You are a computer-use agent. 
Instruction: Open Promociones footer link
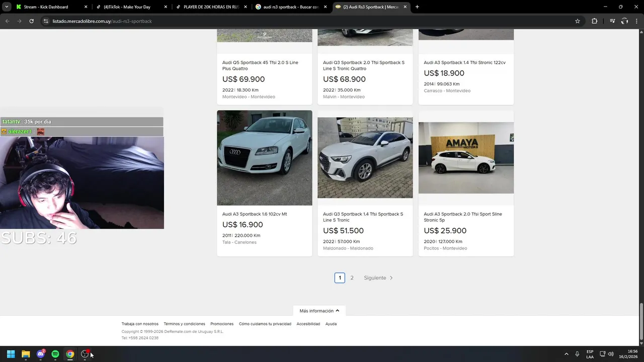pyautogui.click(x=222, y=324)
